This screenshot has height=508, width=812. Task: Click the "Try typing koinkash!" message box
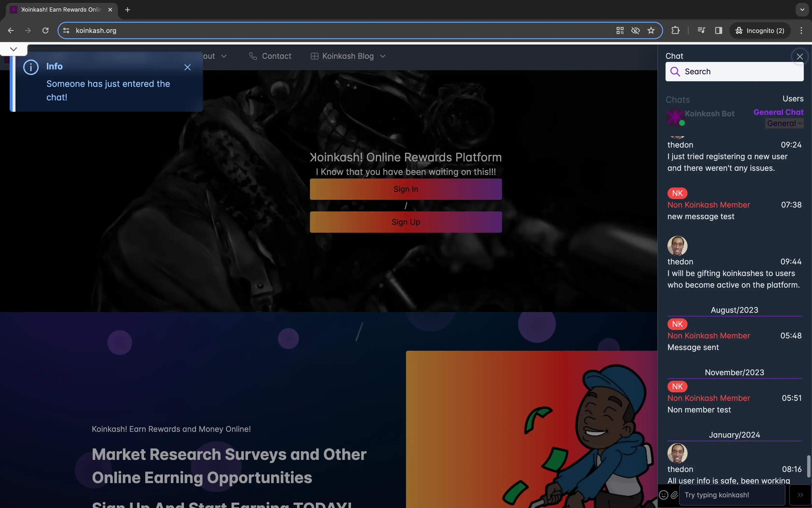tap(732, 495)
